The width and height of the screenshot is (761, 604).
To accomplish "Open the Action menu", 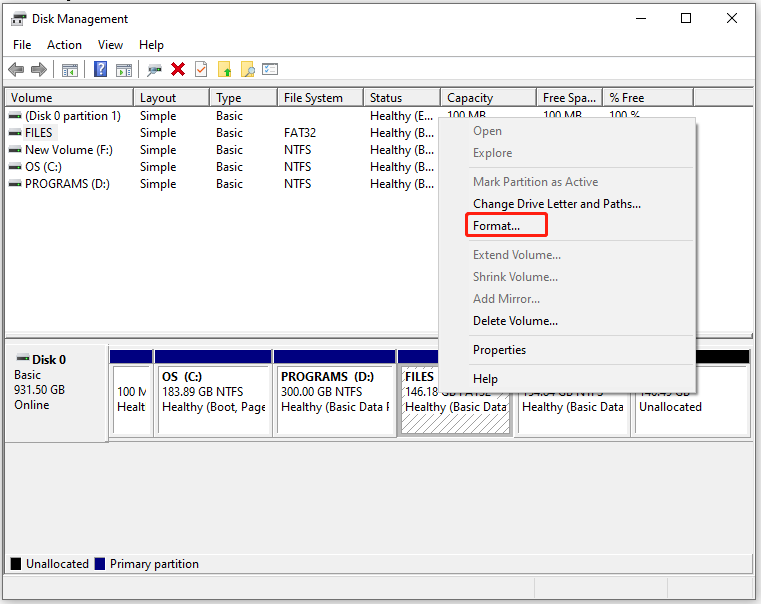I will pos(64,45).
